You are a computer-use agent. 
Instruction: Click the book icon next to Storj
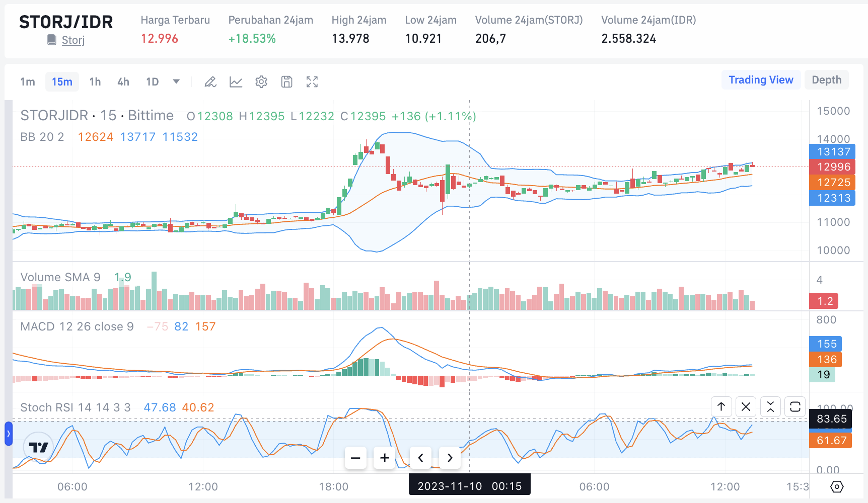tap(51, 40)
